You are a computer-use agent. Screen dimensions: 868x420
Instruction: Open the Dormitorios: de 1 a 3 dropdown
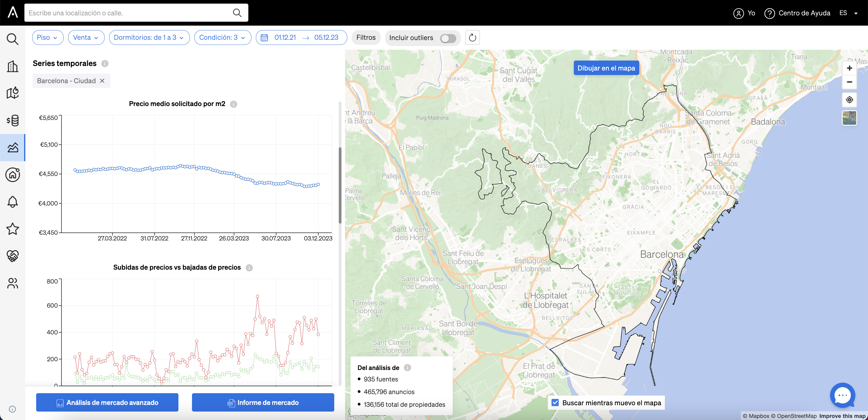(x=149, y=37)
